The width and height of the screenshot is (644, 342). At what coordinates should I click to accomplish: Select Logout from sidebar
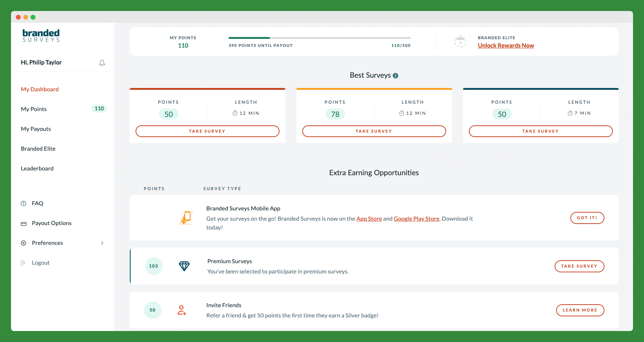(x=41, y=263)
